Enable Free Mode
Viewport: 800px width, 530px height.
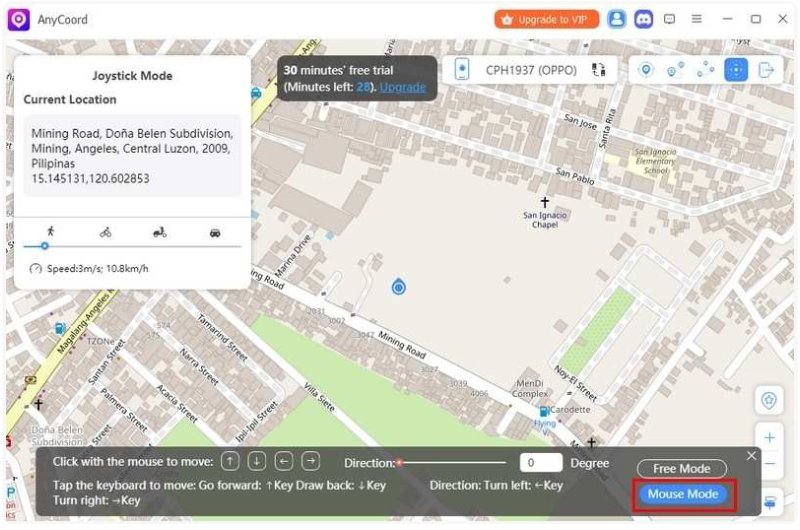681,469
